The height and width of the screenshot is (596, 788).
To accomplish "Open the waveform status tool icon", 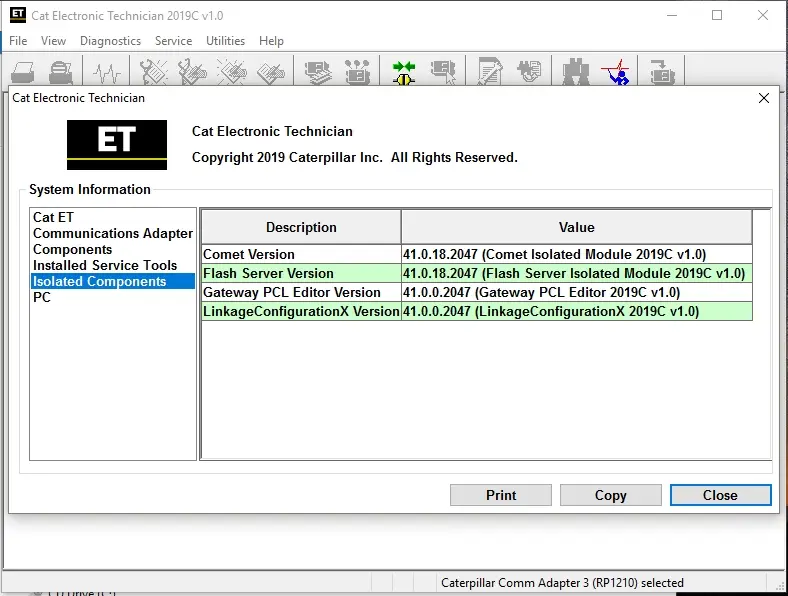I will (108, 72).
